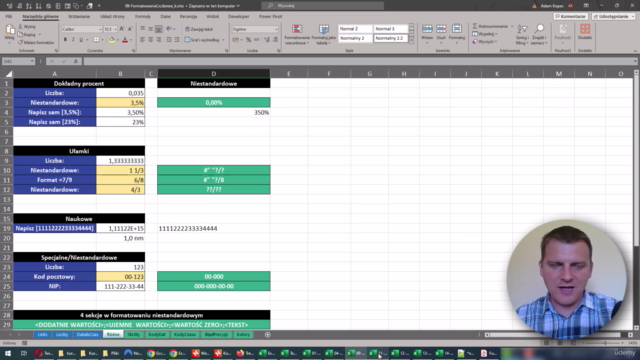640x360 pixels.
Task: Open the number format dropdown (Ogólne)
Action: click(x=276, y=29)
